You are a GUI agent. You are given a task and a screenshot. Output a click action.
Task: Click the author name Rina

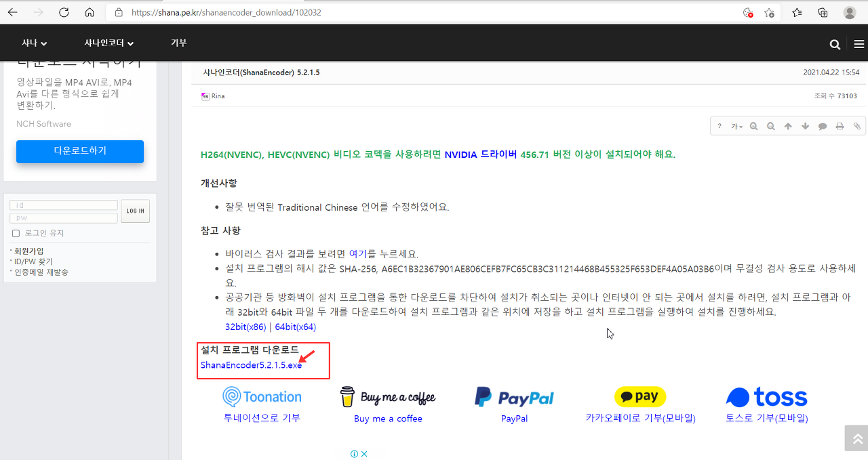tap(218, 96)
